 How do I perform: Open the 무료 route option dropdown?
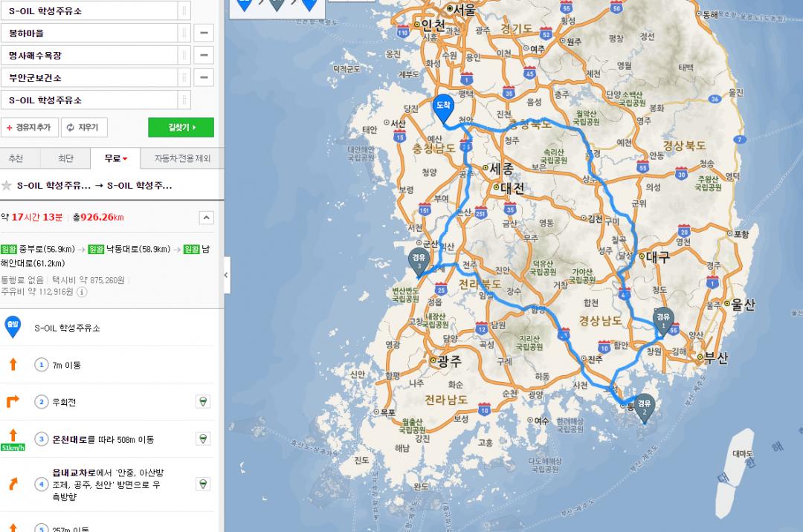point(116,158)
